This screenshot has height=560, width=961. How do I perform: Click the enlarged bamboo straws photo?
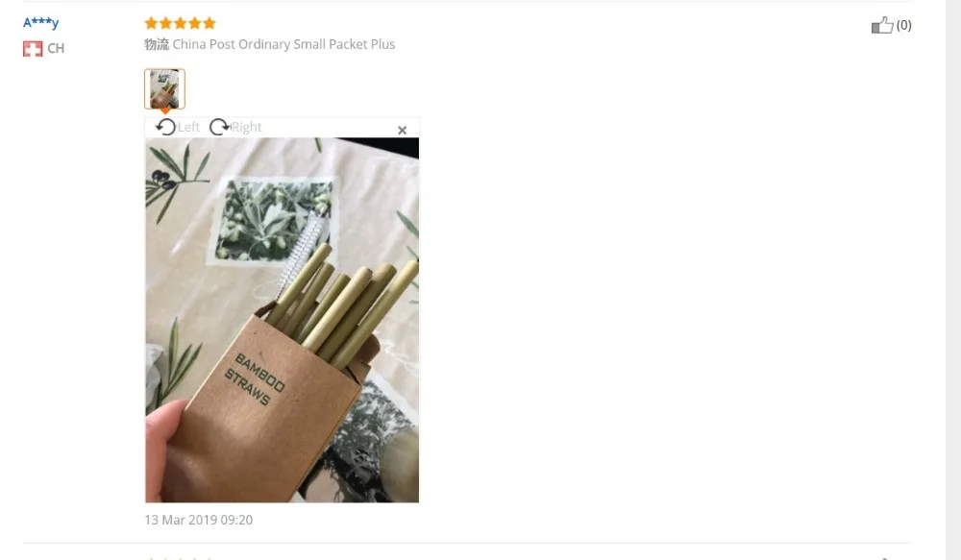click(x=282, y=320)
